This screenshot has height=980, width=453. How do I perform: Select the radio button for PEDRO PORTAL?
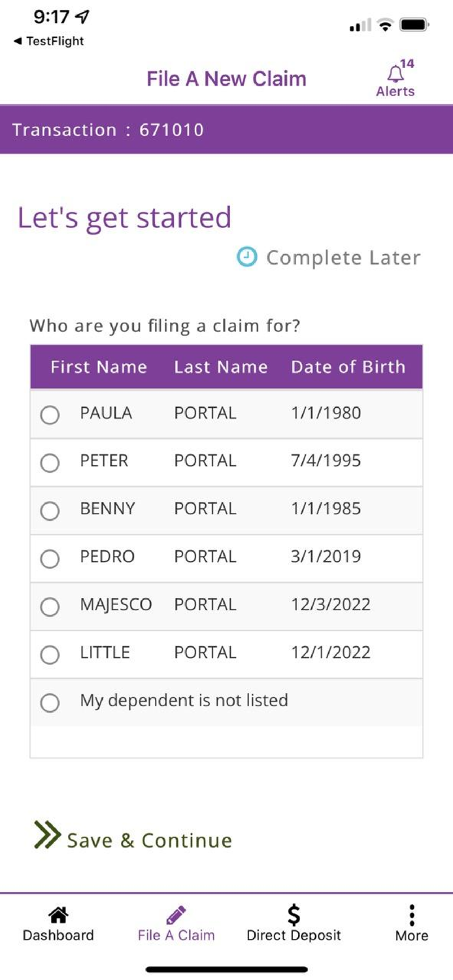point(50,559)
